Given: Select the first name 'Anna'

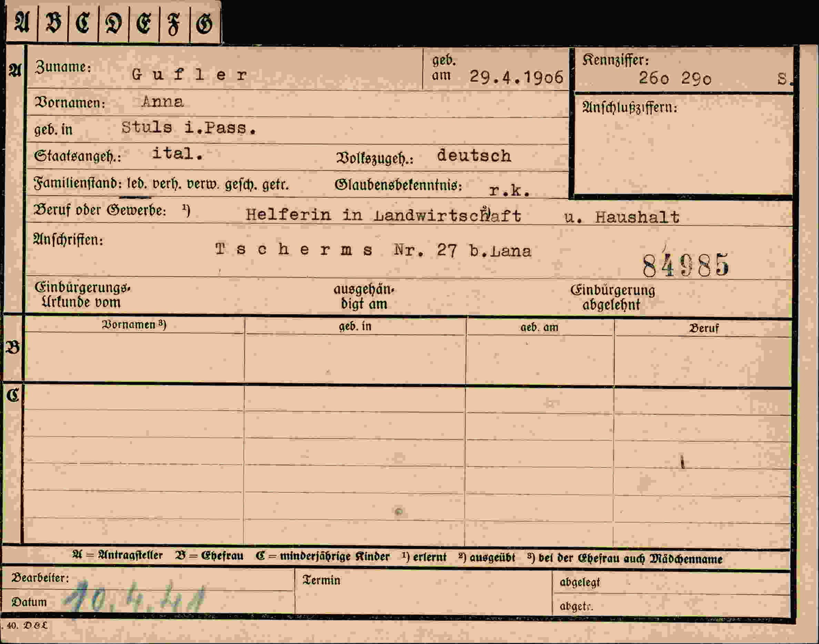Looking at the screenshot, I should pyautogui.click(x=162, y=102).
